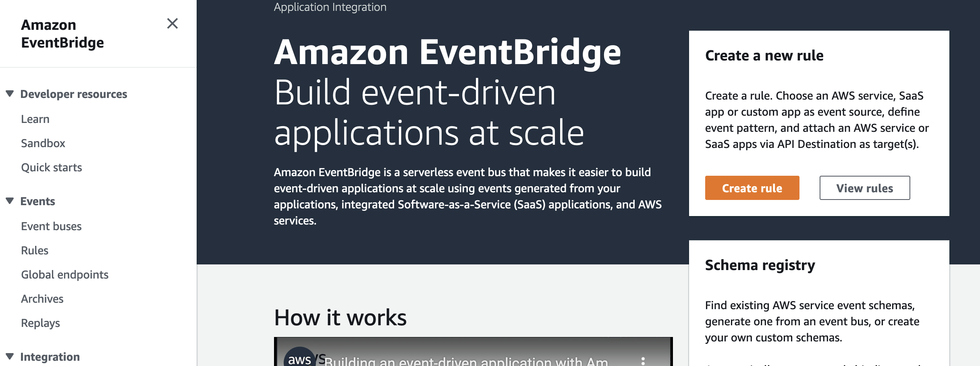Image resolution: width=980 pixels, height=366 pixels.
Task: Click the Amazon EventBridge sidebar title
Action: (x=62, y=33)
